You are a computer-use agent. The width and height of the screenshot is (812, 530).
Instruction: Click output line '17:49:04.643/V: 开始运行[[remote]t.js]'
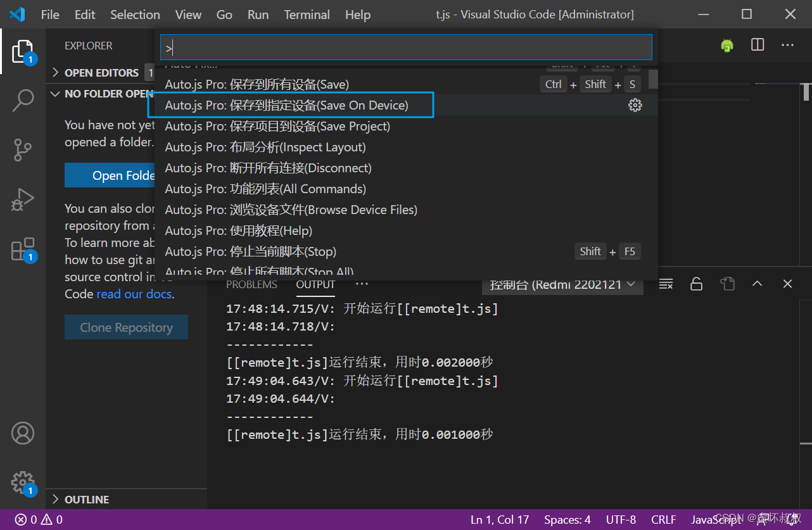[362, 381]
